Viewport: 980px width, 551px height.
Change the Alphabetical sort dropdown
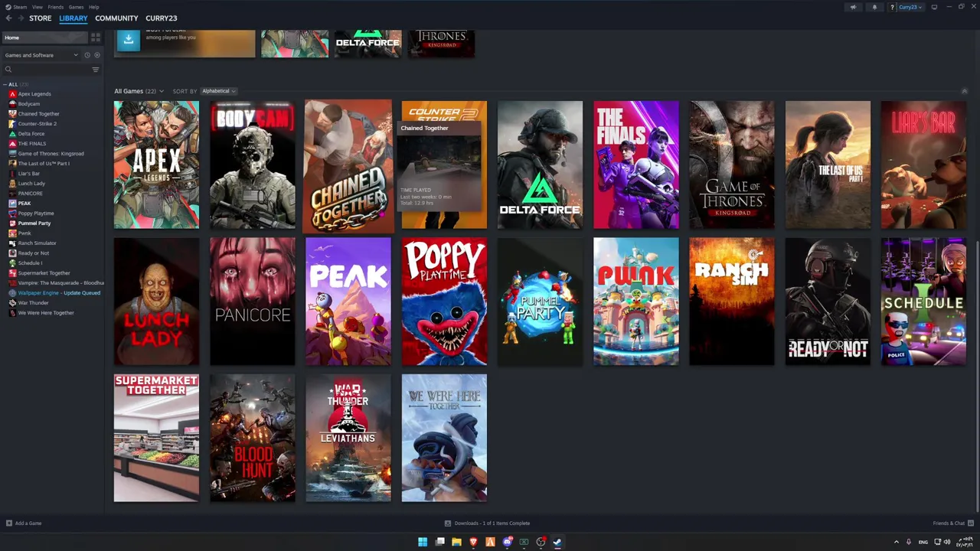tap(218, 91)
